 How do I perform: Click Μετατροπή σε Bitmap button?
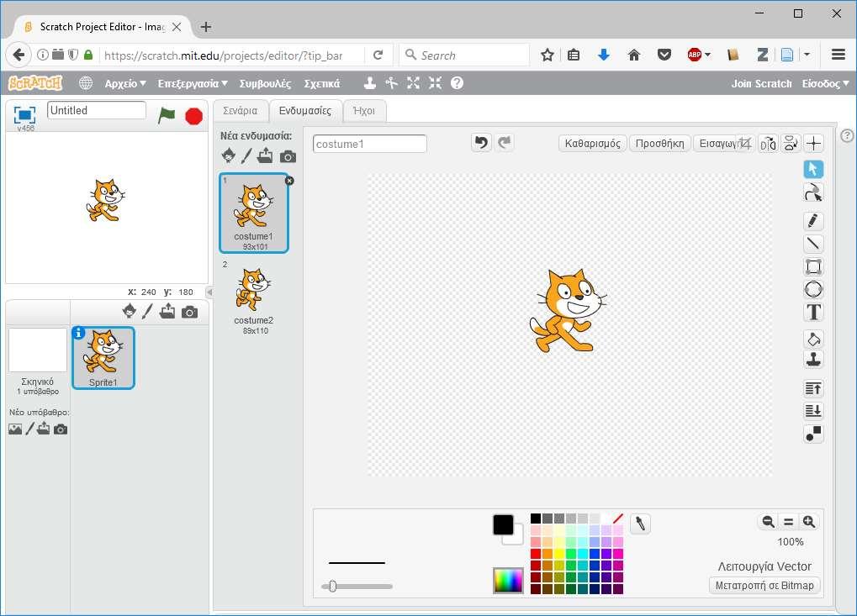click(764, 586)
